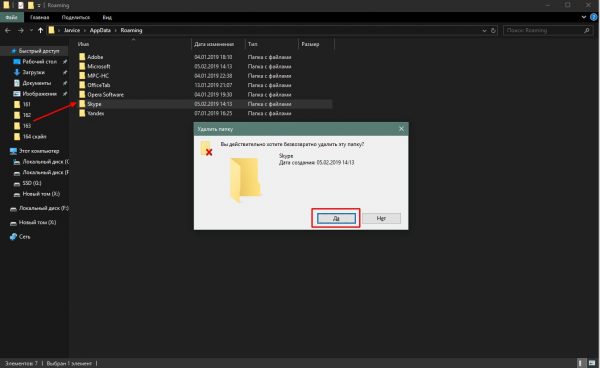600x368 pixels.
Task: Sort by the Размер column header
Action: [x=310, y=44]
